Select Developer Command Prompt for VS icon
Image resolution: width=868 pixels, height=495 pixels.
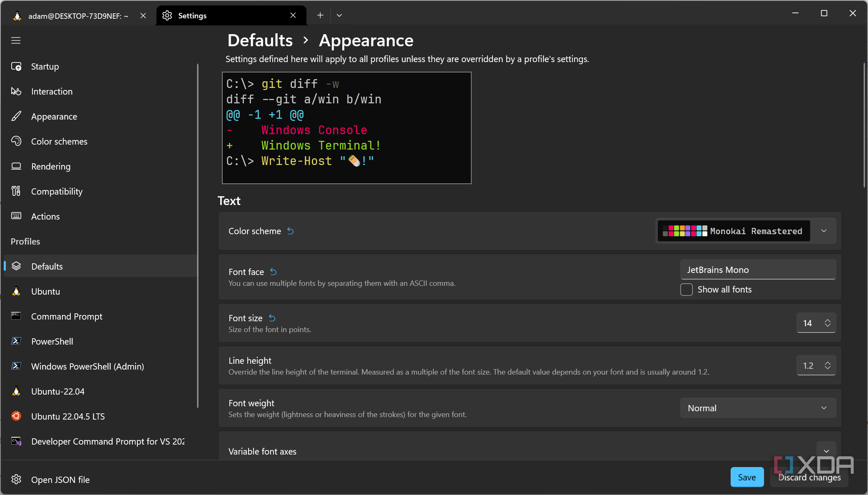16,441
